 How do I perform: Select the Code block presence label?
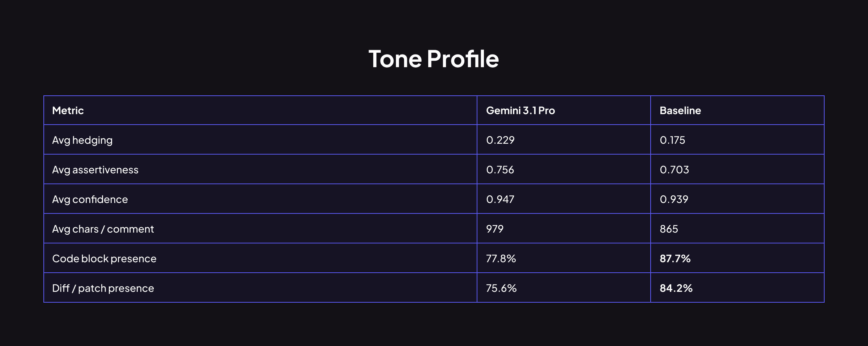104,259
